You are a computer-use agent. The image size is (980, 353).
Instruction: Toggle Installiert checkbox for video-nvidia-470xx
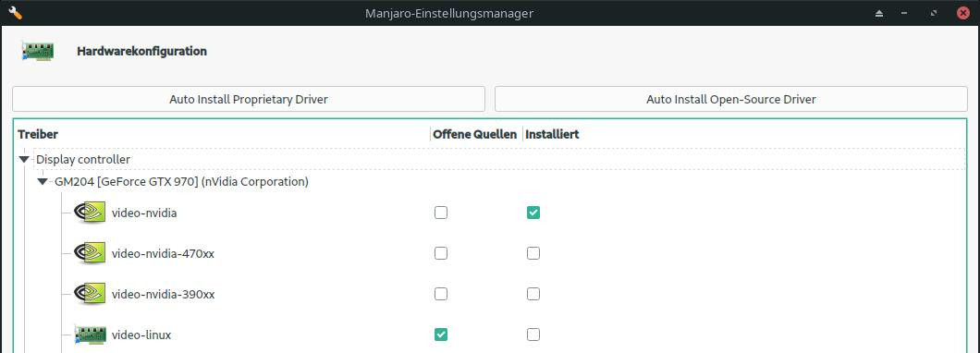pyautogui.click(x=533, y=253)
